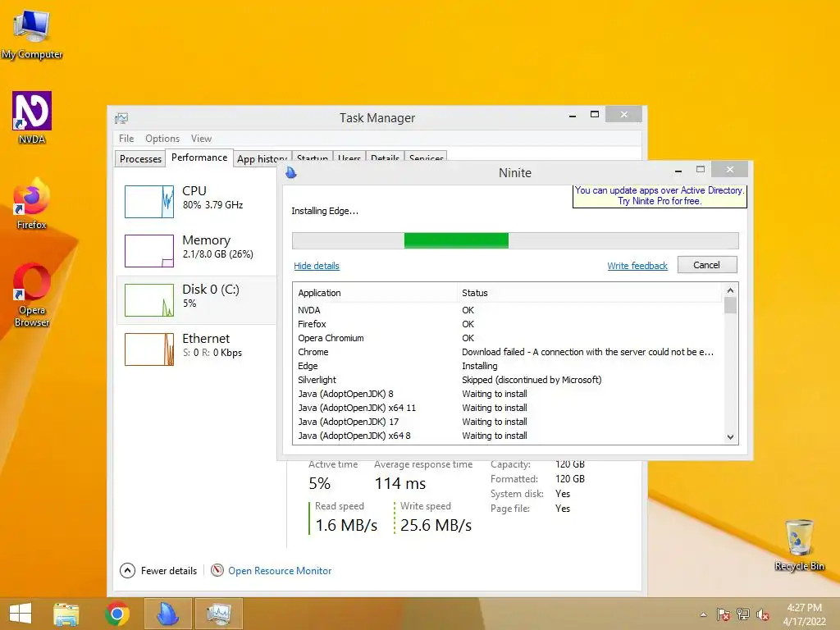Select the NVDA desktop shortcut
Screen dimensions: 840x630
click(x=32, y=118)
